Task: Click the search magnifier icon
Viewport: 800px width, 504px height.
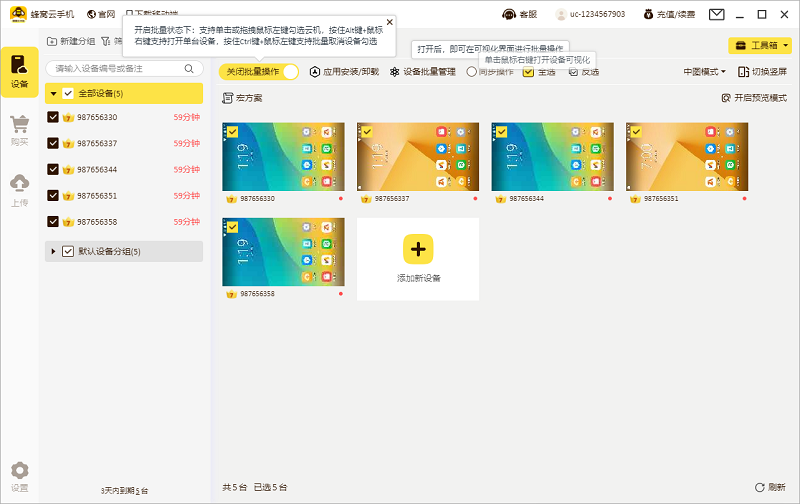Action: pyautogui.click(x=189, y=68)
